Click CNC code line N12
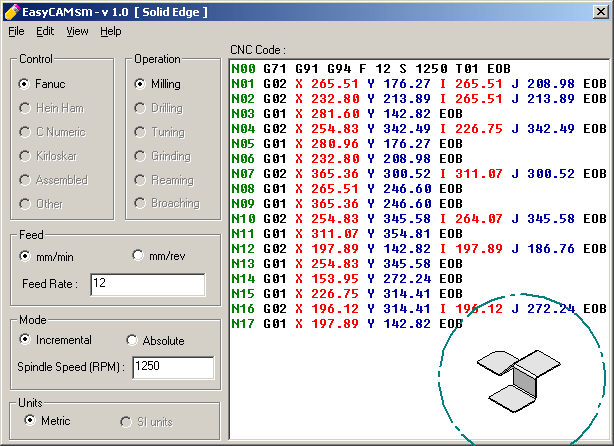 tap(419, 249)
